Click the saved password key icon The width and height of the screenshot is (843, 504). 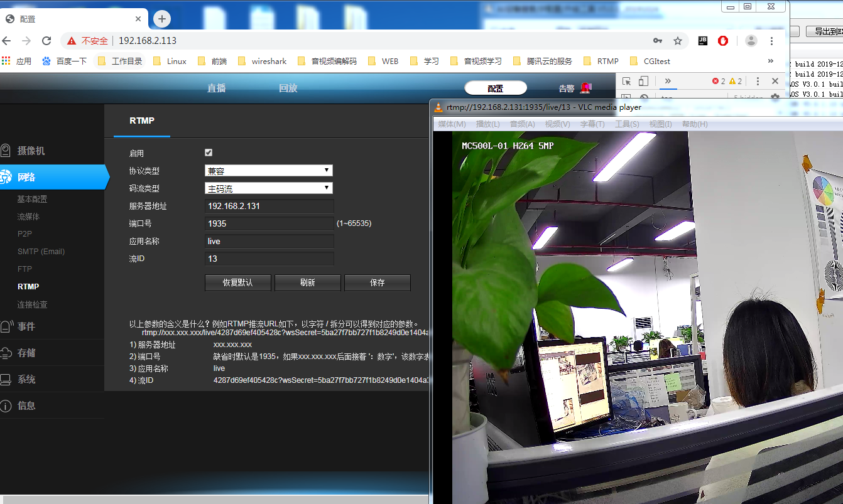click(658, 41)
